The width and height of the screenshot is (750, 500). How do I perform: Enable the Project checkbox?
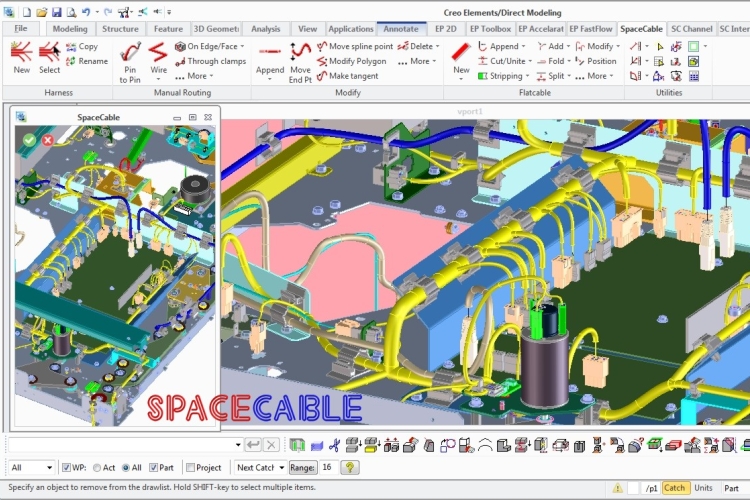190,467
